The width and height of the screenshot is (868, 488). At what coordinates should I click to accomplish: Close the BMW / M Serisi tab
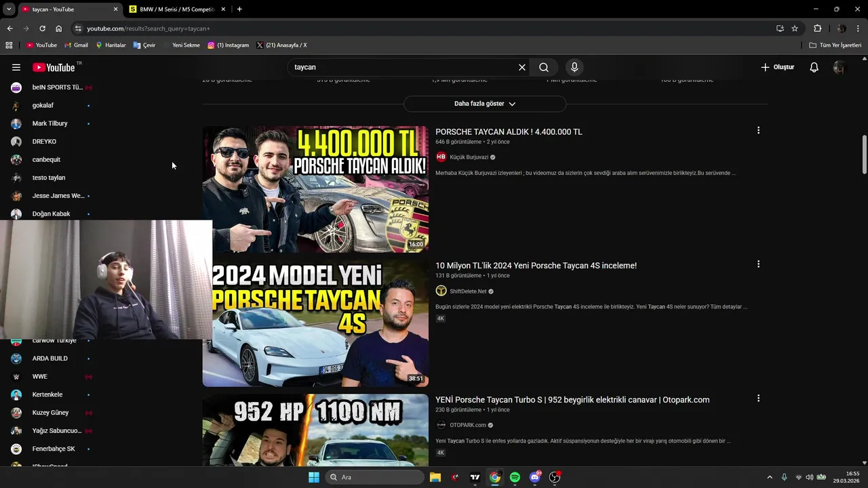click(222, 9)
